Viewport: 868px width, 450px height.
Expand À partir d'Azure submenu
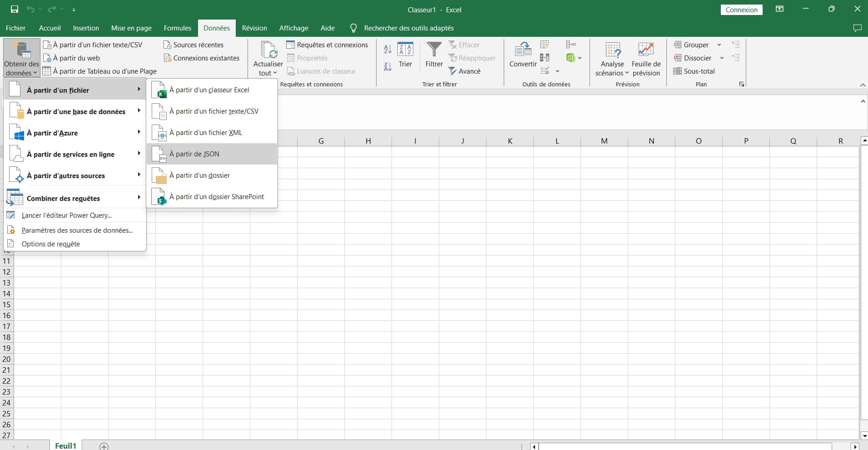[75, 133]
